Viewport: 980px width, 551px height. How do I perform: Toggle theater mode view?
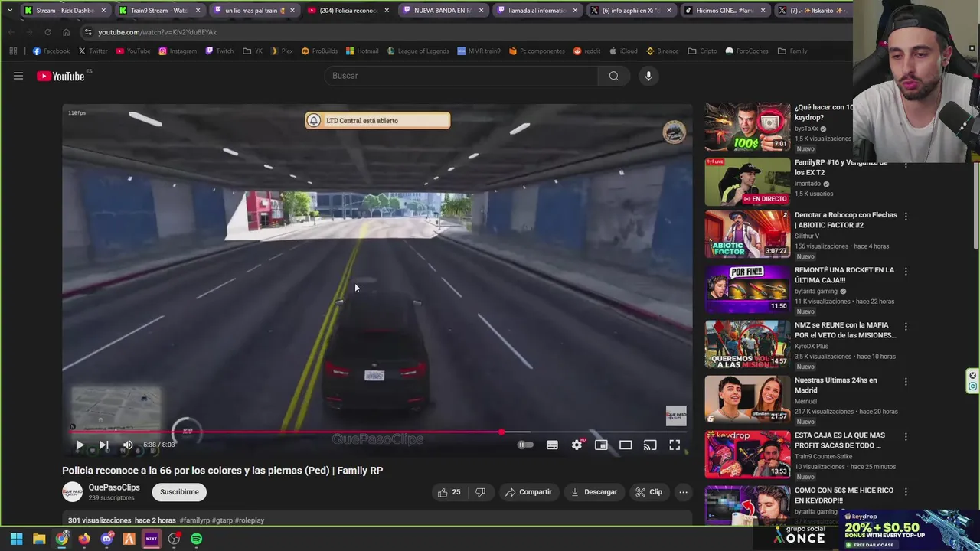click(x=626, y=445)
